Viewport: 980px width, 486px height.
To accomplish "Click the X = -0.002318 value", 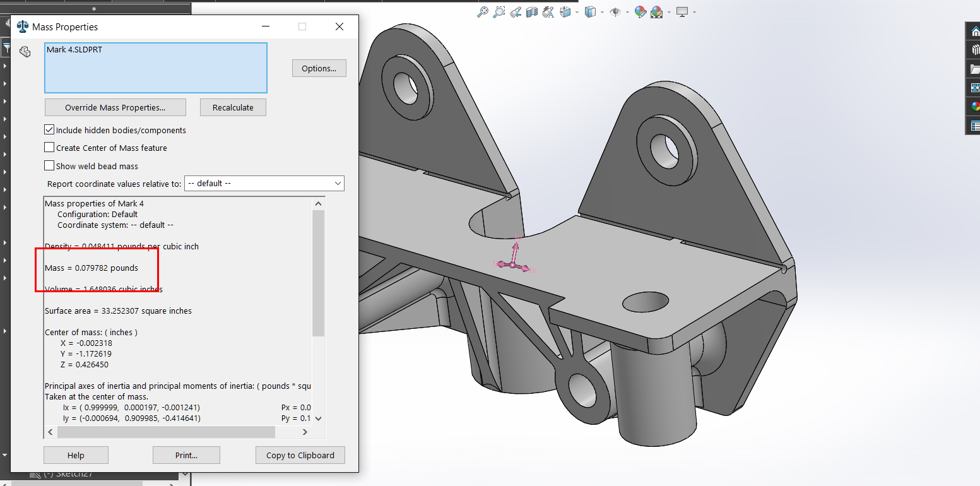I will click(x=86, y=343).
